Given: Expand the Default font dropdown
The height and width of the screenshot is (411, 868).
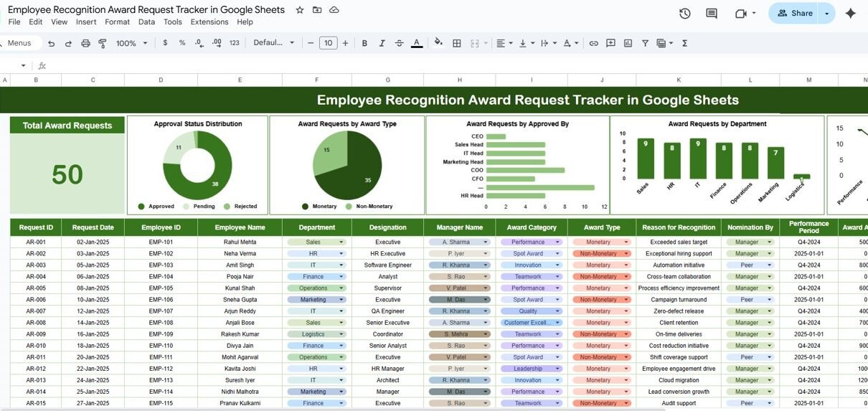Looking at the screenshot, I should coord(273,43).
